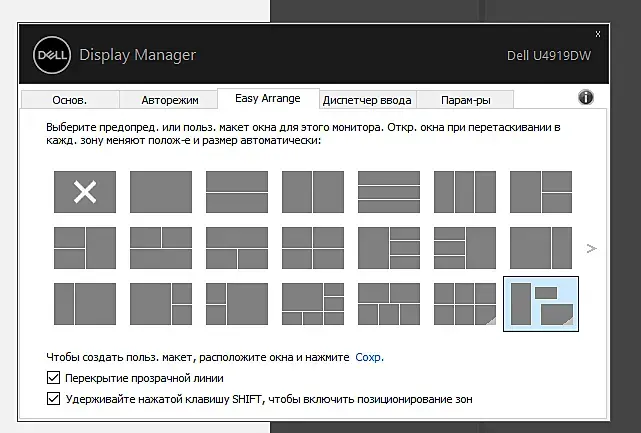
Task: Choose the two horizontal rows layout
Action: pyautogui.click(x=237, y=192)
